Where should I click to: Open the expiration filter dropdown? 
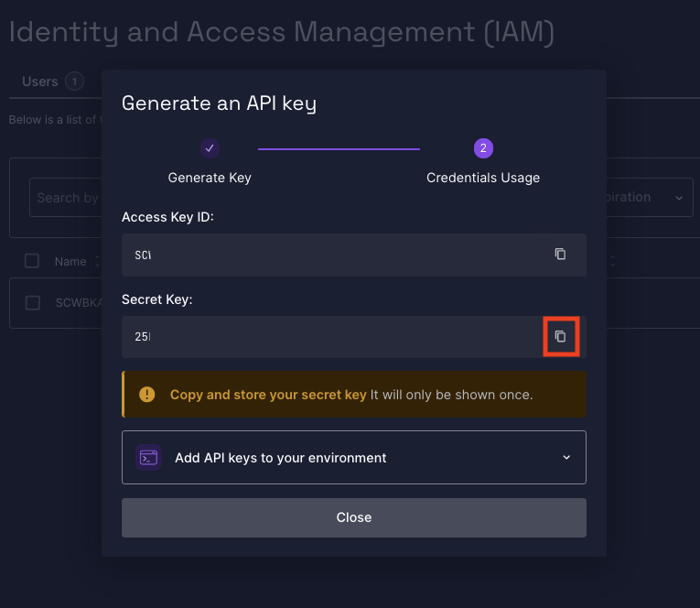pyautogui.click(x=650, y=197)
